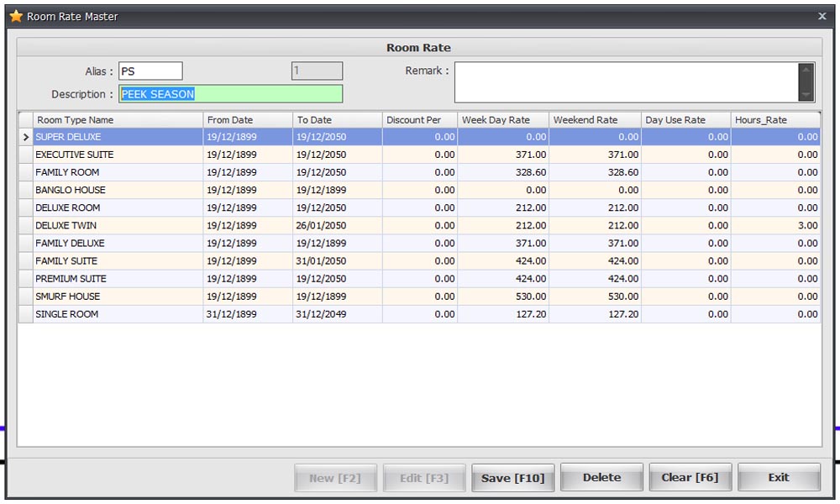
Task: Click Weekend Rate 328.60 for FAMILY ROOM
Action: tap(596, 172)
